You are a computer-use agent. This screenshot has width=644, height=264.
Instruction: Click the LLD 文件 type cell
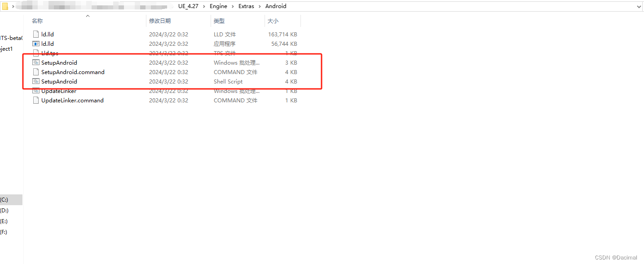tap(225, 34)
